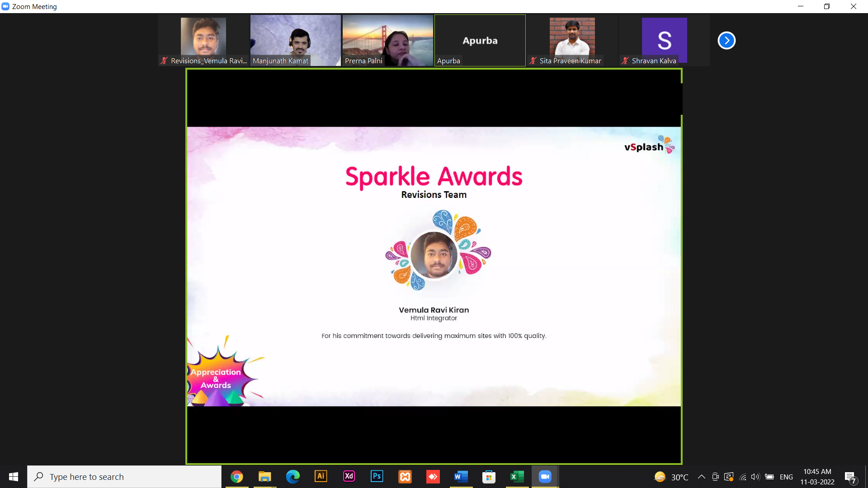The image size is (868, 488).
Task: Open Microsoft Edge from the taskbar
Action: click(x=292, y=476)
